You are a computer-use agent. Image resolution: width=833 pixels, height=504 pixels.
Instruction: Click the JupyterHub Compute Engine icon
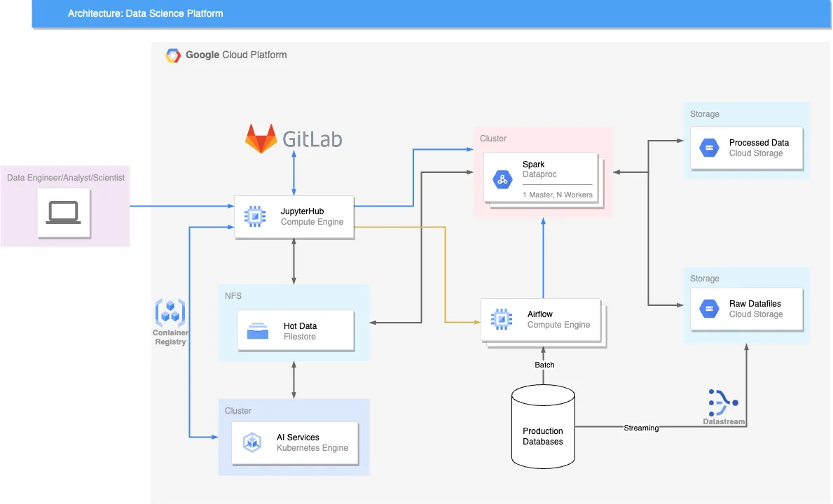click(x=255, y=217)
